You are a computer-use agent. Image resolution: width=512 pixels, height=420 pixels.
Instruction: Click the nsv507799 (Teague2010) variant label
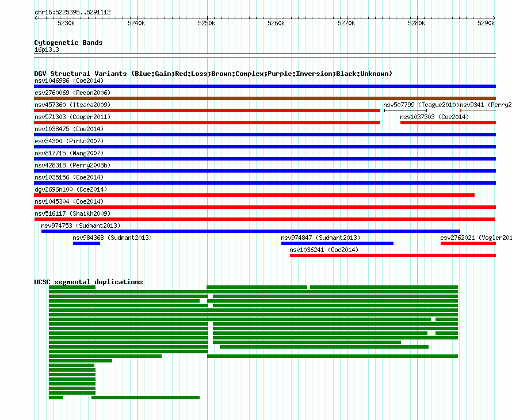(421, 105)
